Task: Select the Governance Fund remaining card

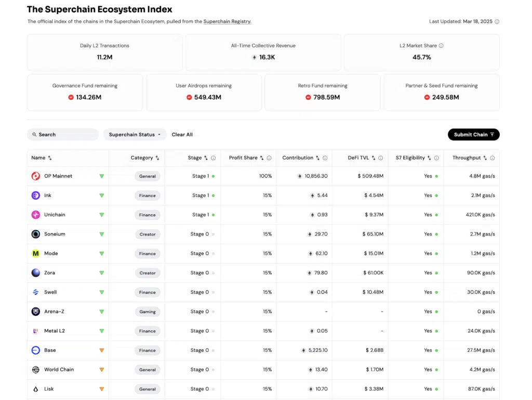Action: click(x=85, y=93)
